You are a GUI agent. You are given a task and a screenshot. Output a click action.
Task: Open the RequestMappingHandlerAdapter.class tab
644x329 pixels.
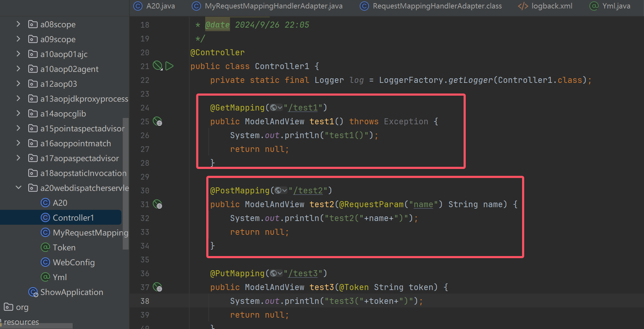(x=431, y=6)
